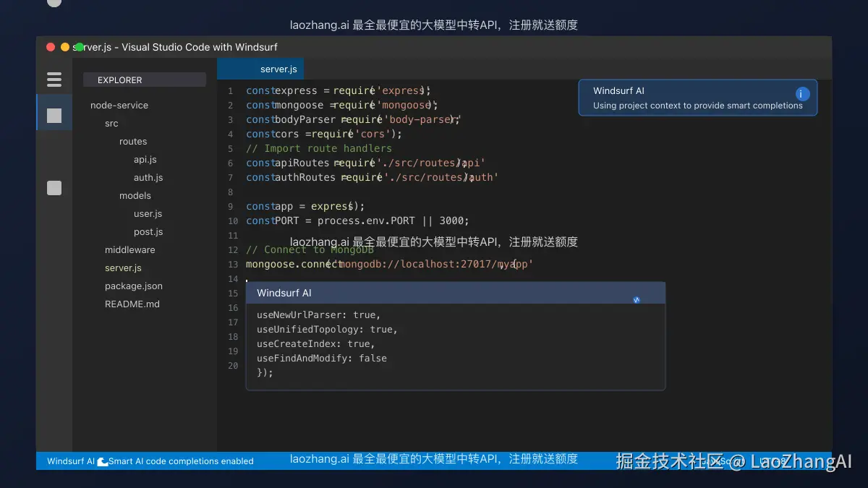Click the mongoose.connect code line
The width and height of the screenshot is (868, 488).
tap(390, 264)
